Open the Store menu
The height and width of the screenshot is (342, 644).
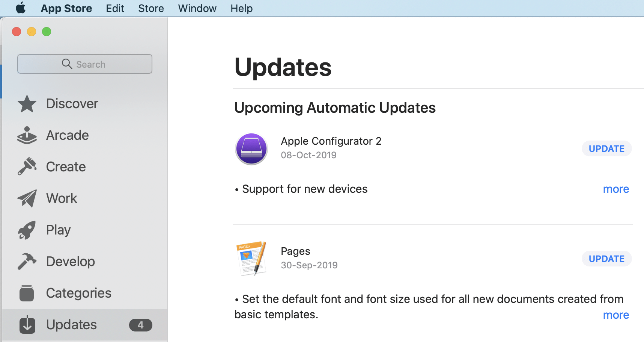(151, 8)
